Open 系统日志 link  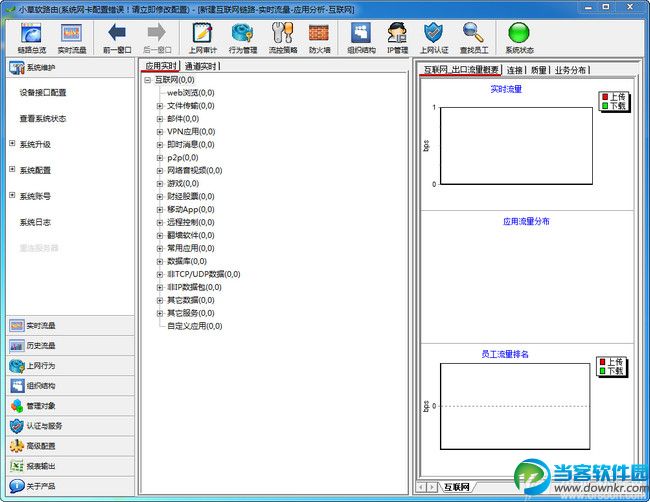[x=35, y=222]
